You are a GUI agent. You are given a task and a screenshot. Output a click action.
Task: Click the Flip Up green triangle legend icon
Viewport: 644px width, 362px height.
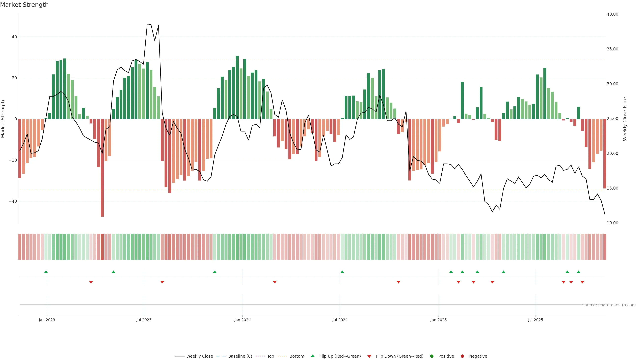point(312,356)
